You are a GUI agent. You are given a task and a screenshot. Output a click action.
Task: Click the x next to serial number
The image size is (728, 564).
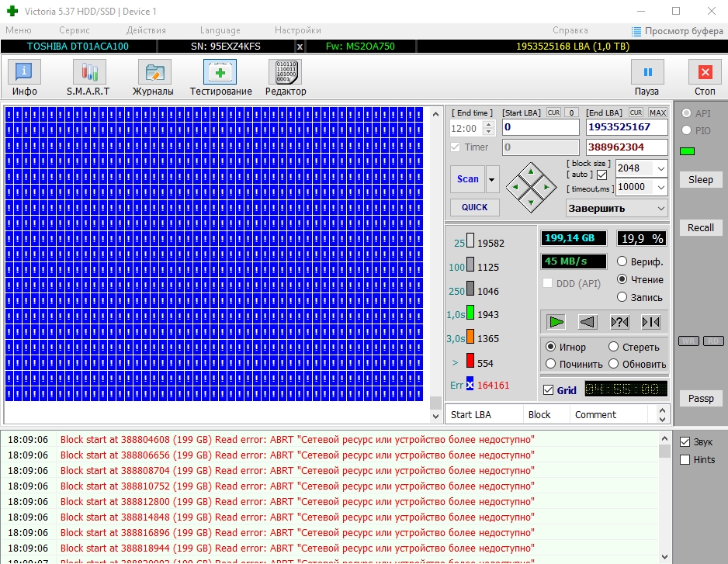click(300, 47)
